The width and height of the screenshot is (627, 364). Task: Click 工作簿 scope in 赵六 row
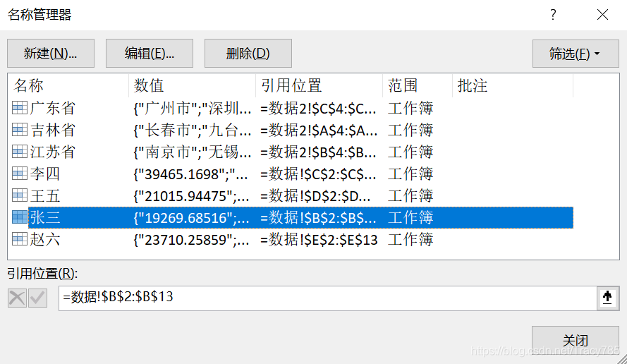(410, 240)
